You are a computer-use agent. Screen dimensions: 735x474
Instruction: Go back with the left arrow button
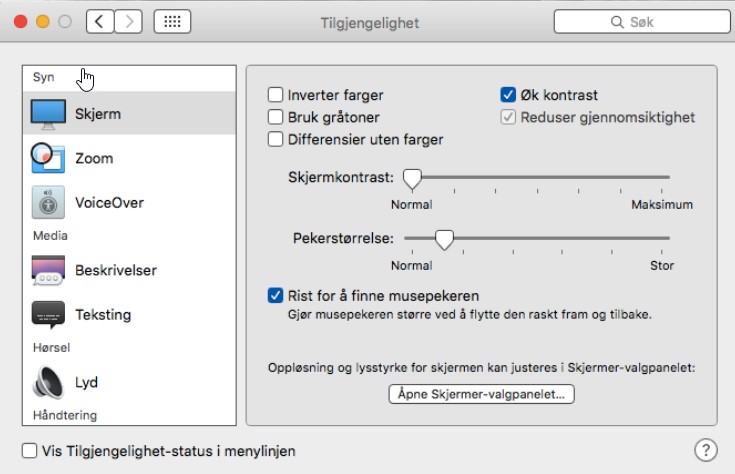click(x=99, y=21)
